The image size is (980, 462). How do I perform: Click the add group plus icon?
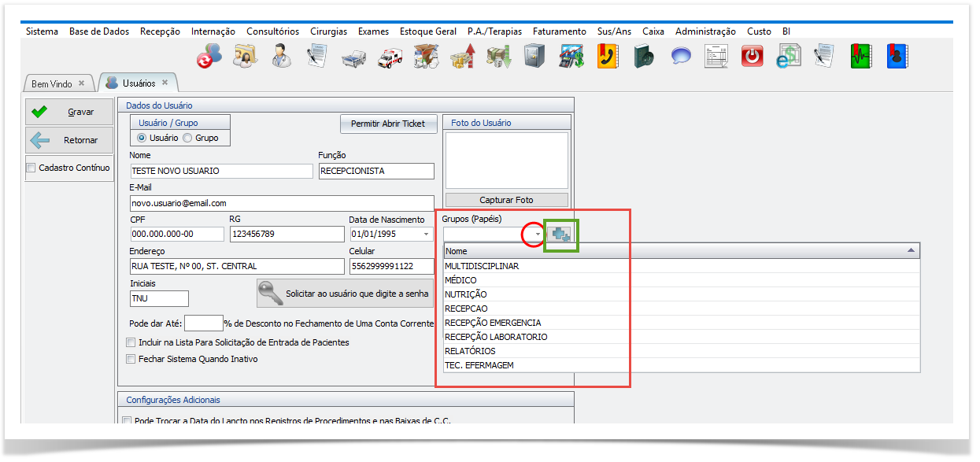(x=562, y=235)
